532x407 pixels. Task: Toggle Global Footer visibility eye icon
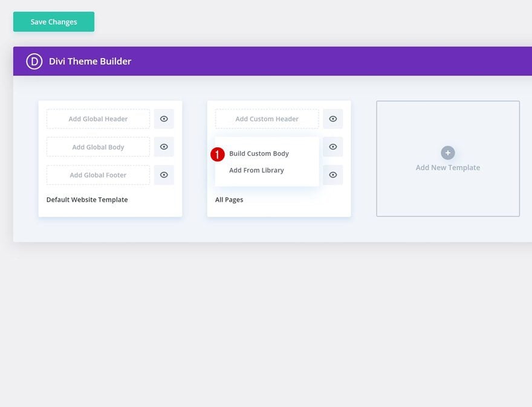(x=164, y=175)
